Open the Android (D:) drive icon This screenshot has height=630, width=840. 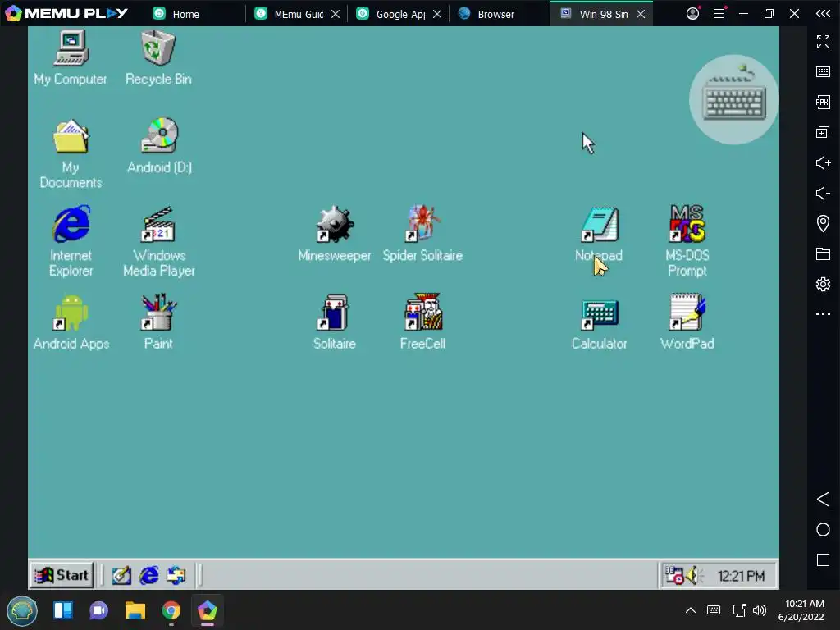[x=160, y=146]
